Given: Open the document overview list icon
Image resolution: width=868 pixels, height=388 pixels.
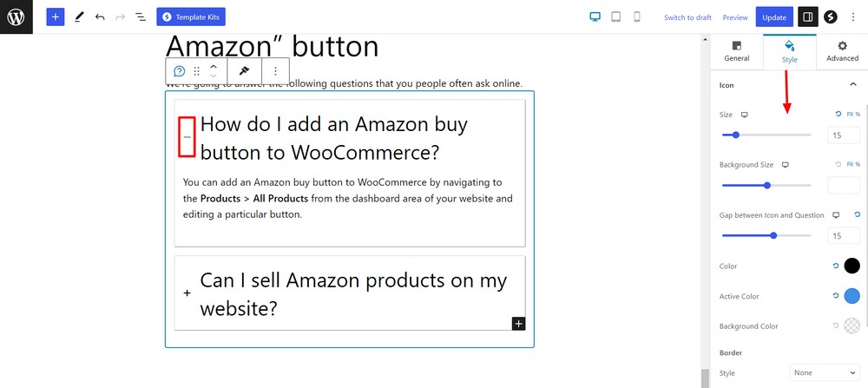Looking at the screenshot, I should (141, 16).
